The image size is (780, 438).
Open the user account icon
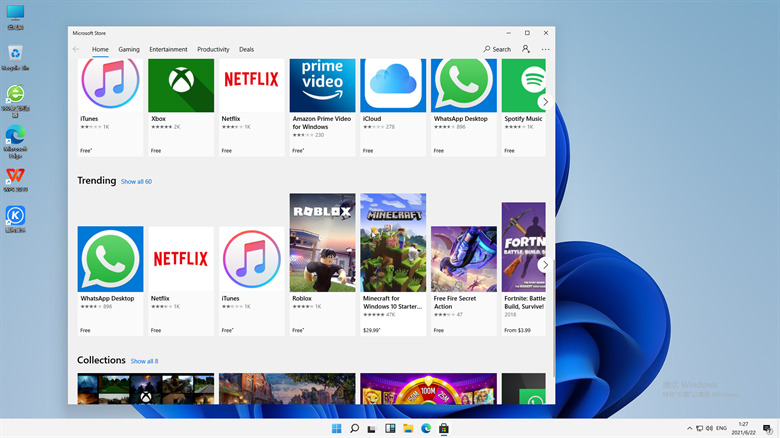click(x=525, y=49)
